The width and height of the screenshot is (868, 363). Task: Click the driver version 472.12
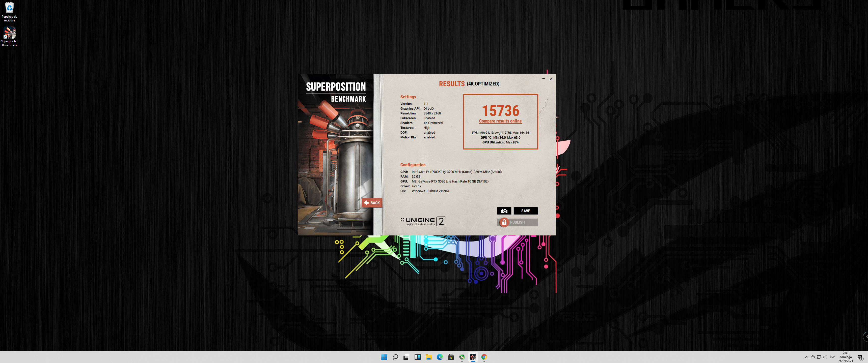[417, 186]
